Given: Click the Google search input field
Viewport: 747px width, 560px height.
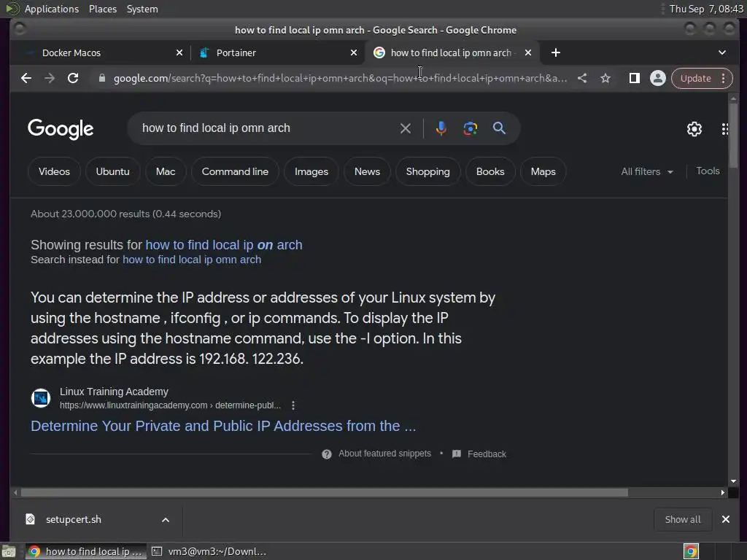Looking at the screenshot, I should [x=267, y=128].
